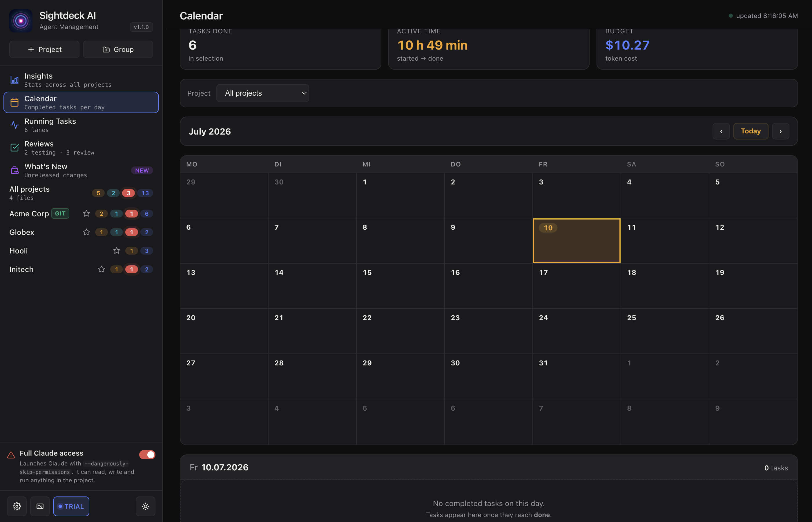Viewport: 812px width, 522px height.
Task: Select greyed June 29 cell
Action: click(x=224, y=195)
